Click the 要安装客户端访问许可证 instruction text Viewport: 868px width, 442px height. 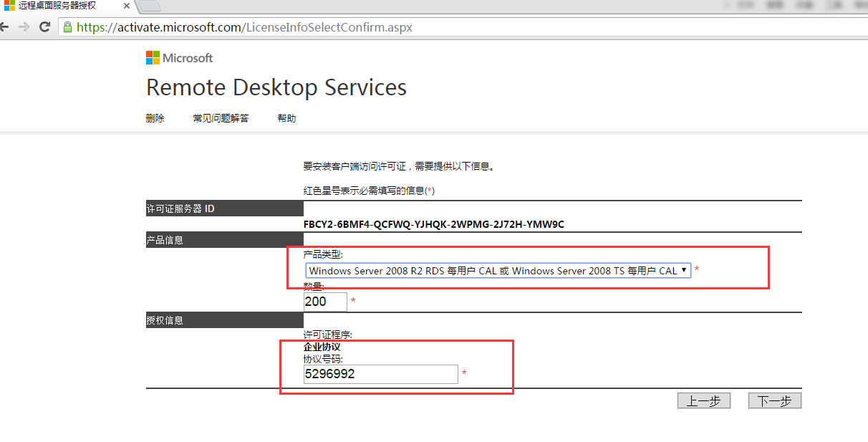click(399, 166)
